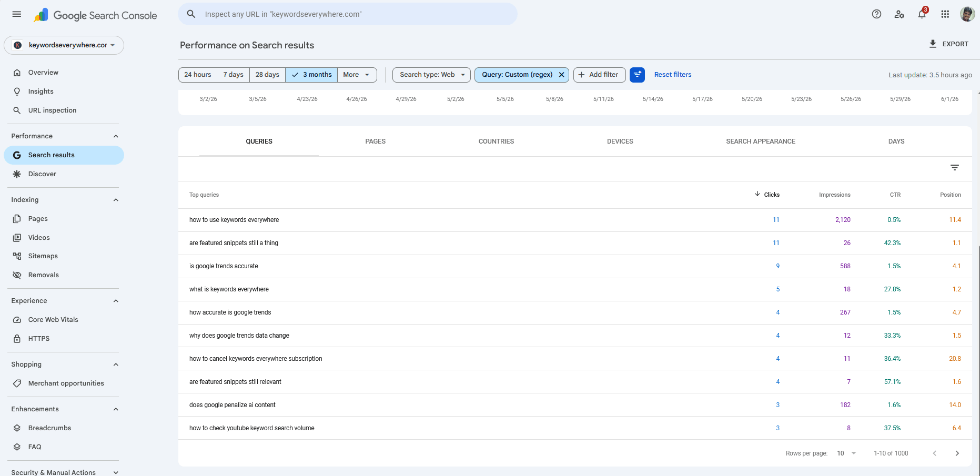The image size is (980, 476).
Task: Select the 24 hours date range
Action: click(x=198, y=75)
